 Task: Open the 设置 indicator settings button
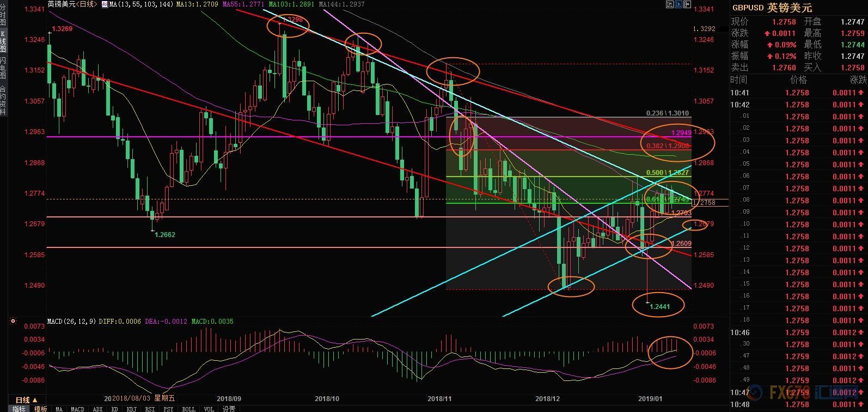pyautogui.click(x=229, y=409)
